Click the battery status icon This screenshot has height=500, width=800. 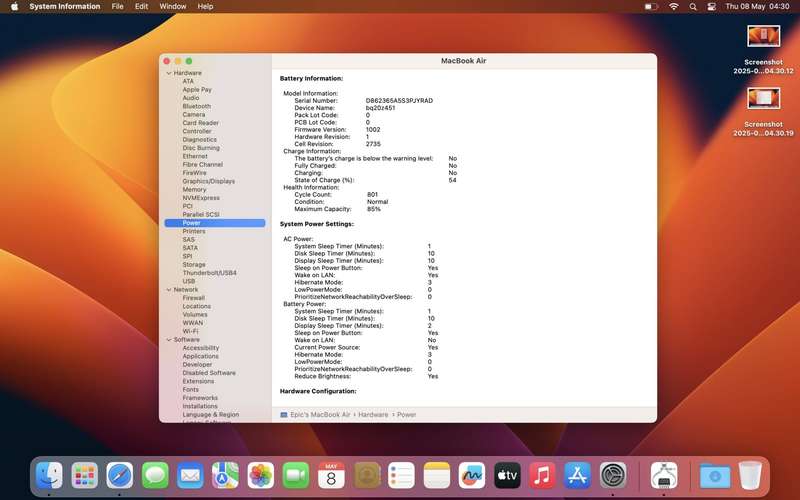[651, 7]
